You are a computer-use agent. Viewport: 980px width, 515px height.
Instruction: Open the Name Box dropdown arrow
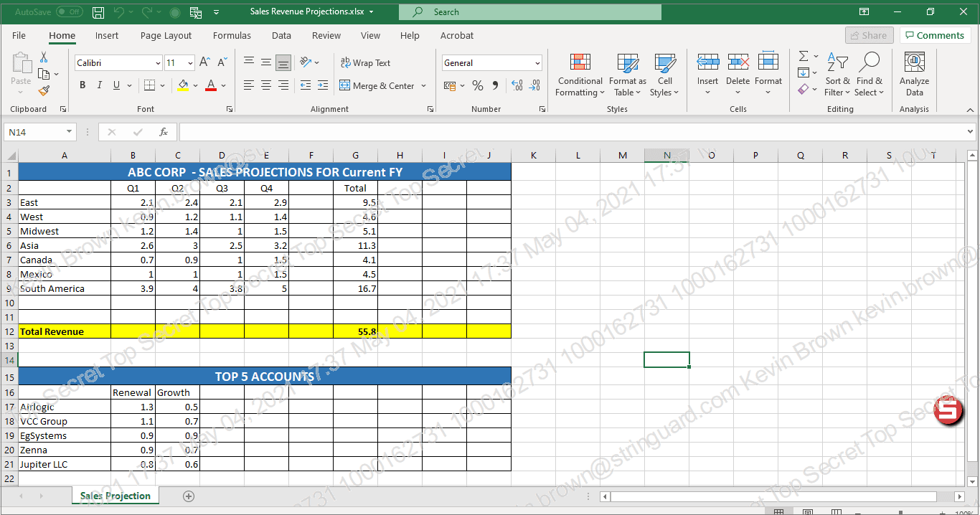(x=70, y=132)
